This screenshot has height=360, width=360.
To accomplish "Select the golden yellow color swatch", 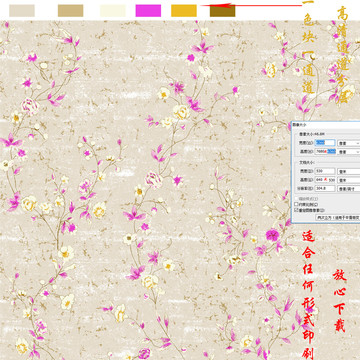I will [184, 11].
